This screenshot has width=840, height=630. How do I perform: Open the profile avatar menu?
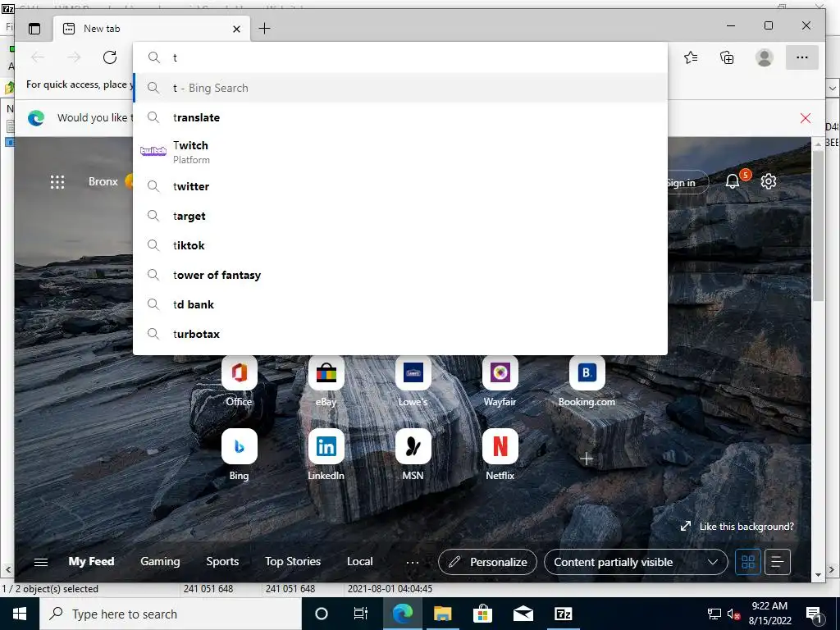tap(765, 57)
